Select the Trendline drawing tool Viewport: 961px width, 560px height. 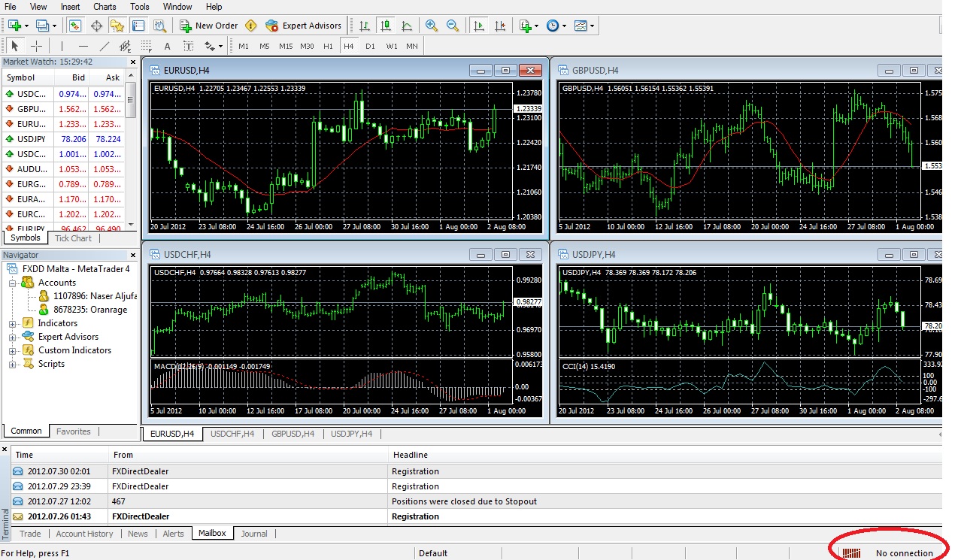pos(105,46)
